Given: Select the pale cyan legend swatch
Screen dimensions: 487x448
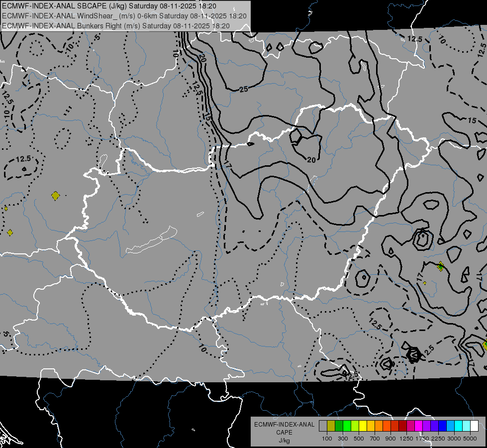Looking at the screenshot, I should point(467,426).
